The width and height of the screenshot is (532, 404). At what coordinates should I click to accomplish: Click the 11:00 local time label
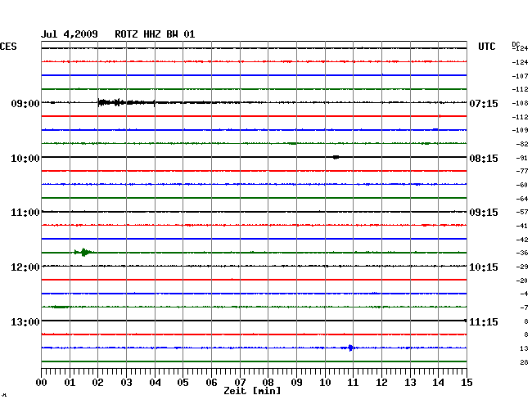tap(25, 213)
